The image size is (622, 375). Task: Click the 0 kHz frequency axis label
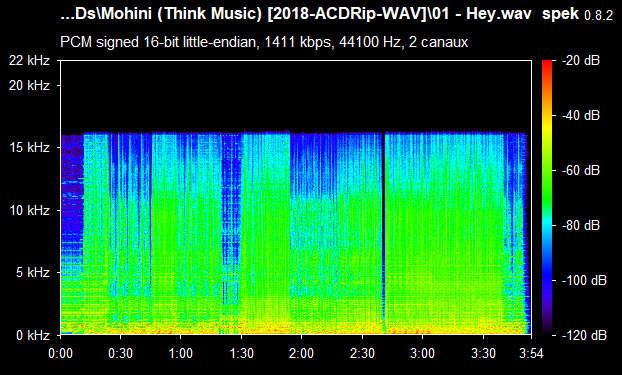point(33,335)
